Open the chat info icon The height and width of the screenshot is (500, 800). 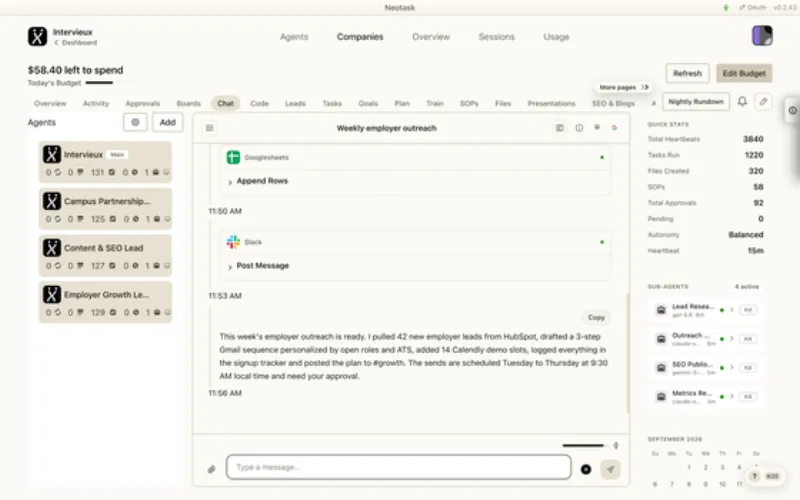click(x=579, y=128)
